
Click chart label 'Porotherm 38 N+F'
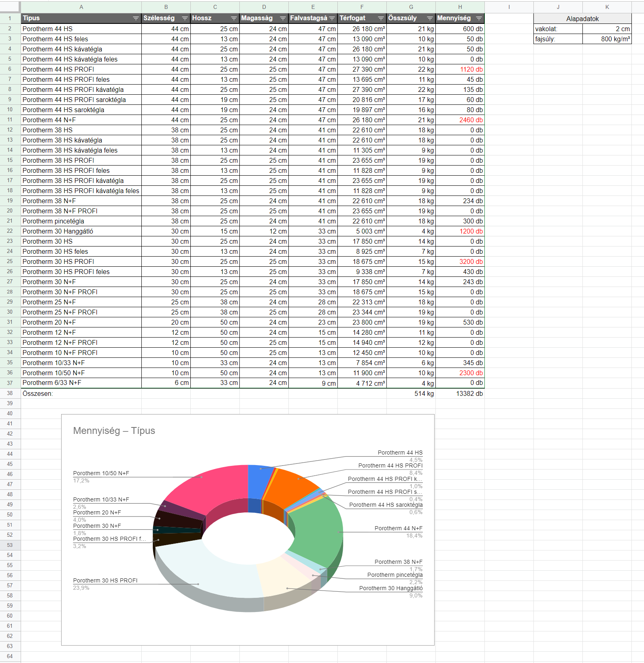[x=399, y=562]
